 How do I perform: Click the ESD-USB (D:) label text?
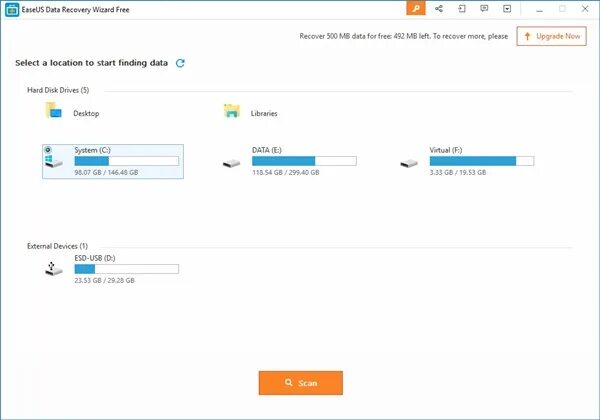tap(95, 258)
